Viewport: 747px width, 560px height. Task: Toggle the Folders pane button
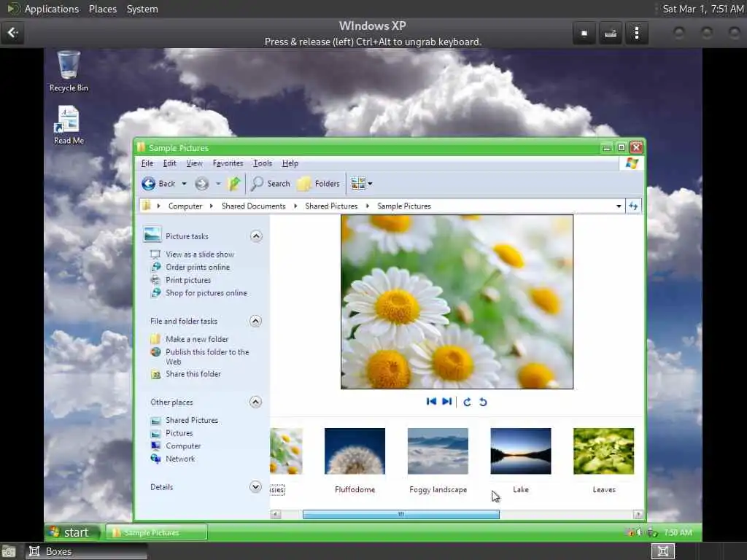point(319,183)
